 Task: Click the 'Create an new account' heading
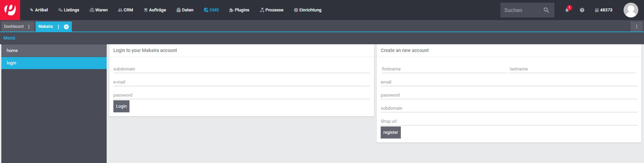405,50
